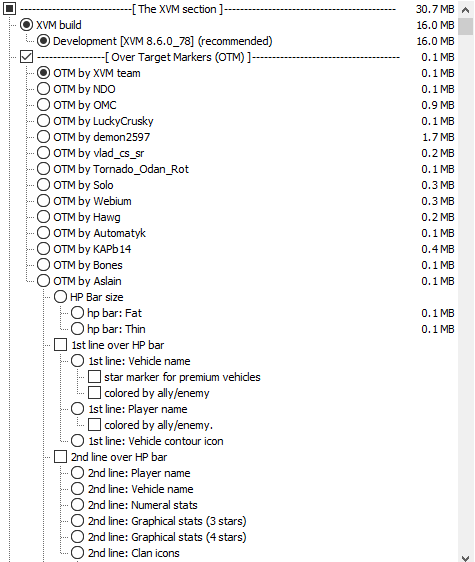
Task: Select the XVM build radio button
Action: [26, 25]
